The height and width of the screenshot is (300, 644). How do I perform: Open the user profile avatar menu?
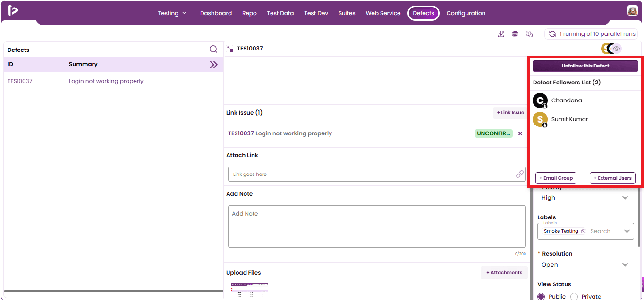pos(633,11)
